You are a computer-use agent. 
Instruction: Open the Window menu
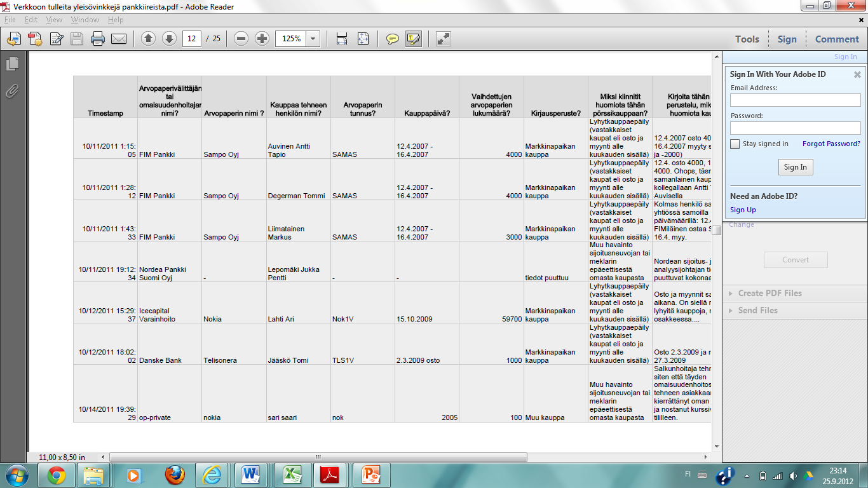(x=85, y=20)
